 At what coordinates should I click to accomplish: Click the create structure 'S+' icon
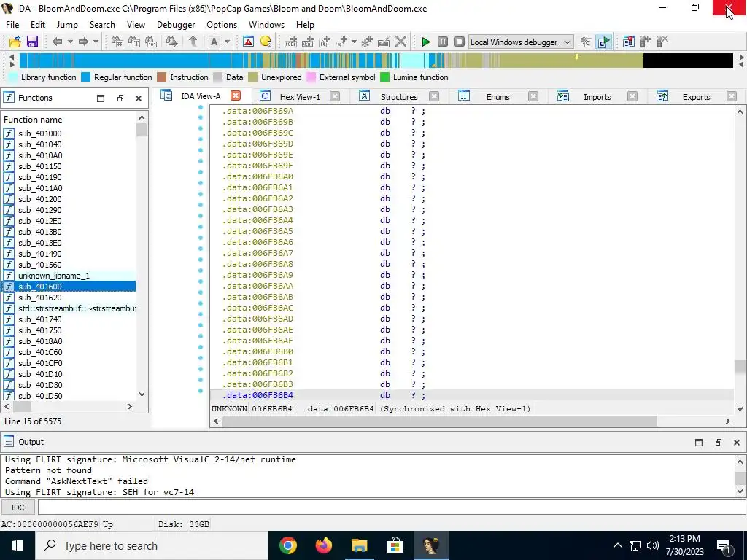click(x=341, y=42)
